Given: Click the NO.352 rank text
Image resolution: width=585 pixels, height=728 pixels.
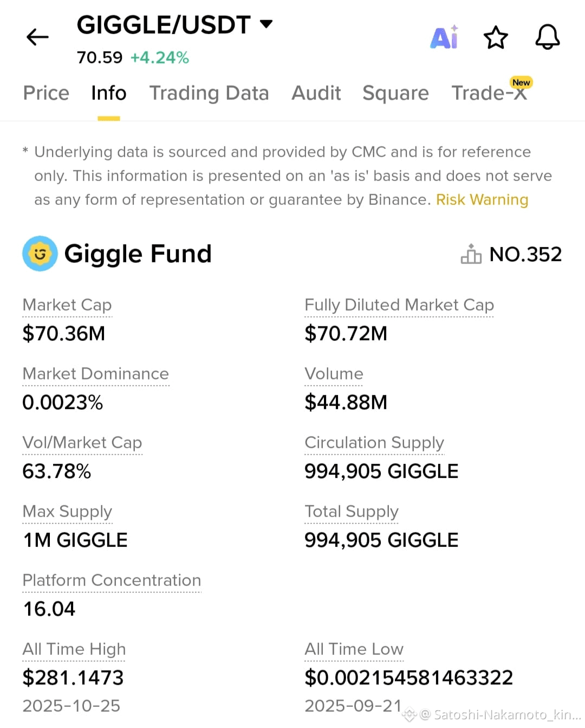Looking at the screenshot, I should click(525, 254).
